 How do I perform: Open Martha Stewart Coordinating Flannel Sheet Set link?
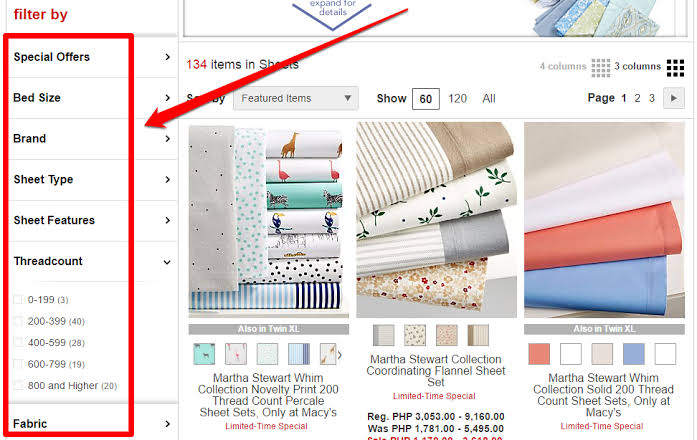pyautogui.click(x=436, y=371)
